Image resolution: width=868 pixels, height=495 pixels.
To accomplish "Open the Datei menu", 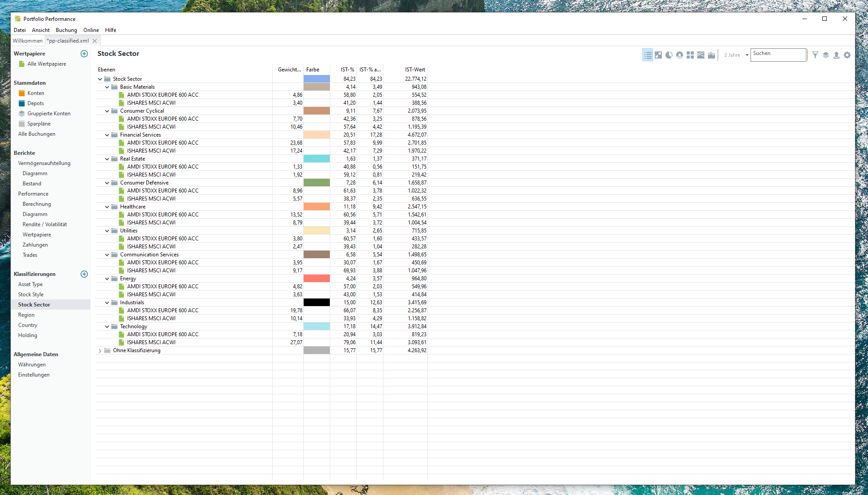I will click(20, 30).
